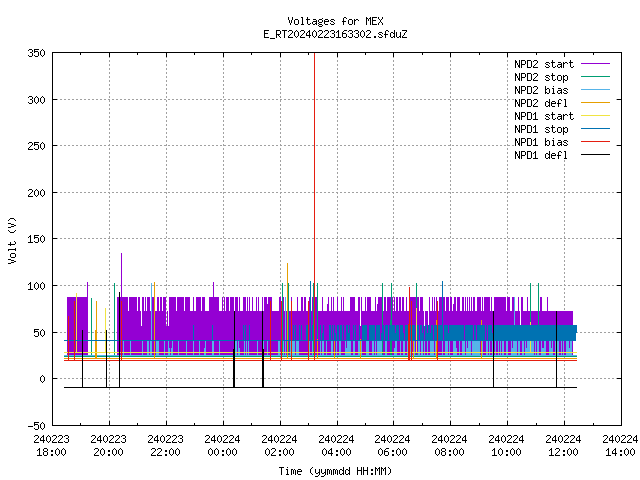Click the 240224 12:00 time tick label
Viewport: 640px width, 480px height.
(x=563, y=446)
